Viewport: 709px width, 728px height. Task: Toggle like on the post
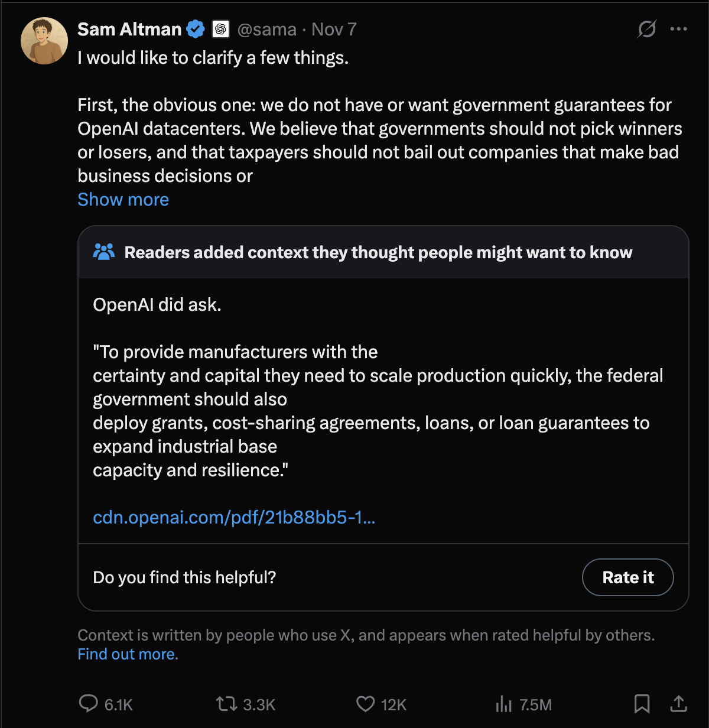tap(366, 704)
